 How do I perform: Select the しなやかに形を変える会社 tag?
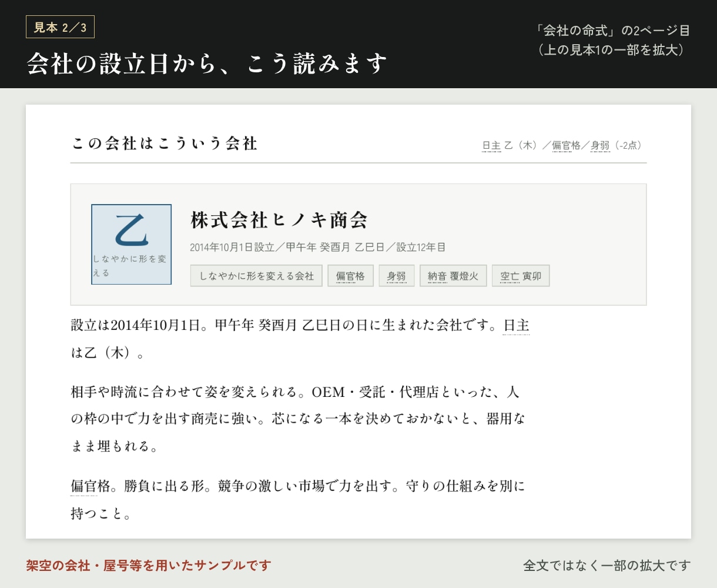[x=256, y=276]
